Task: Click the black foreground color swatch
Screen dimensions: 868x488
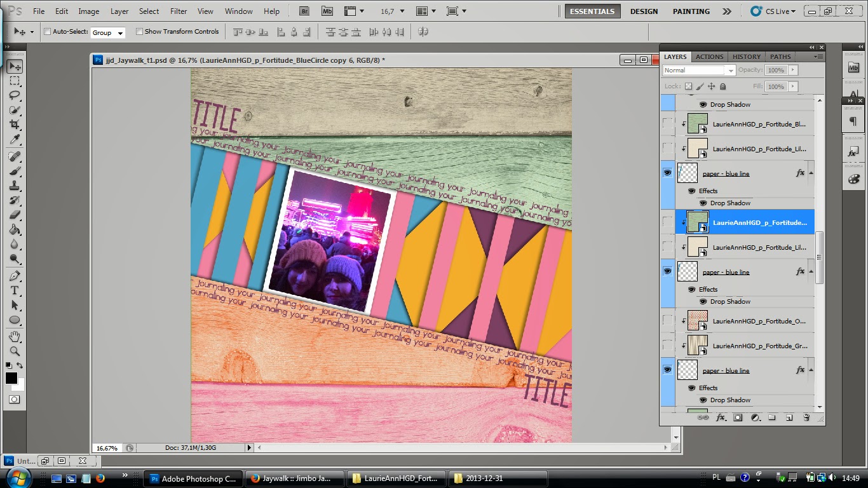Action: (x=11, y=378)
